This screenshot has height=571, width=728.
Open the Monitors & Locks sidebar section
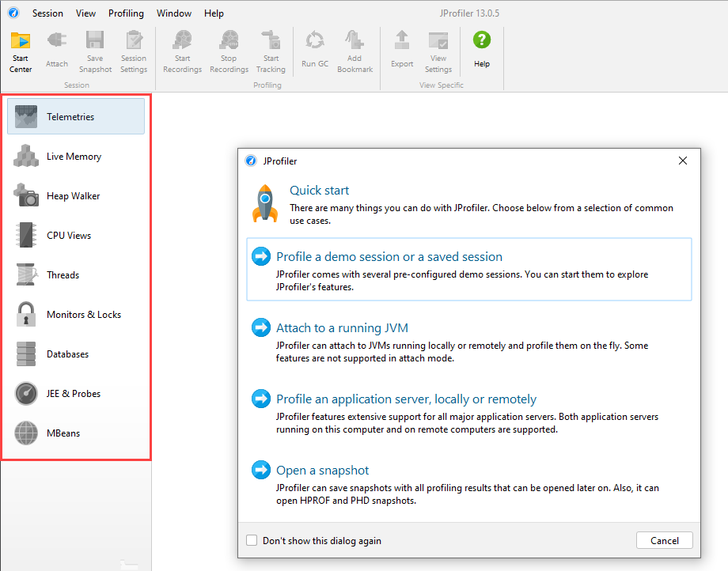(76, 315)
